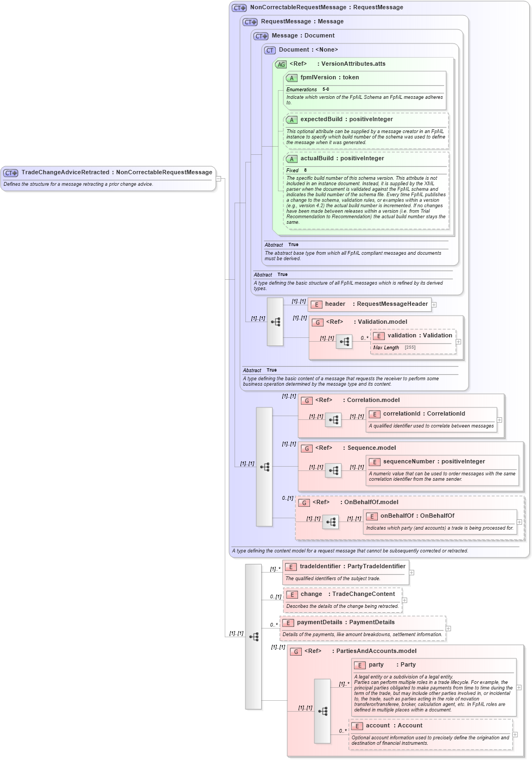The width and height of the screenshot is (532, 760).
Task: Click 'Abstract True' under Document description
Action: tap(282, 245)
